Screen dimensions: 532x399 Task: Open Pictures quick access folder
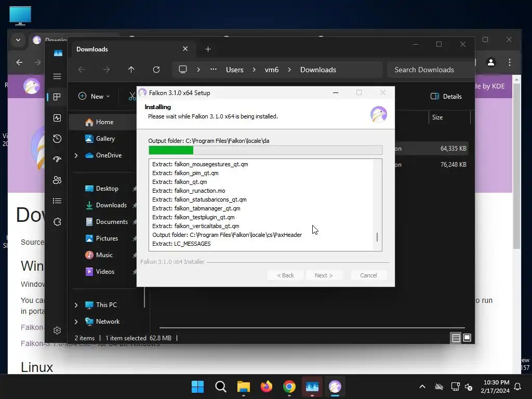pos(107,238)
